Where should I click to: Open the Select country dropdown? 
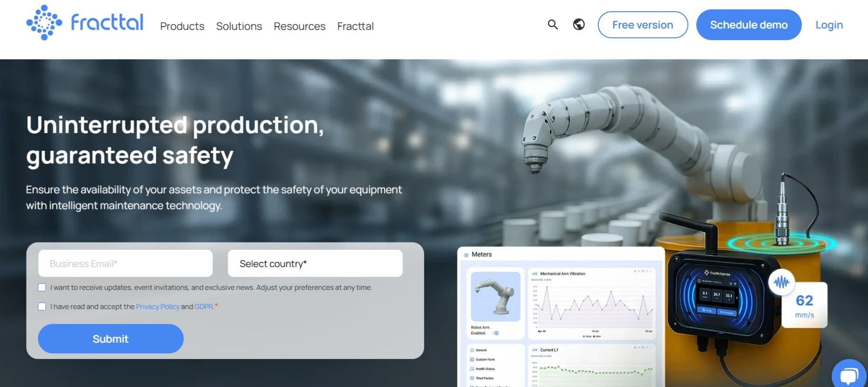315,263
